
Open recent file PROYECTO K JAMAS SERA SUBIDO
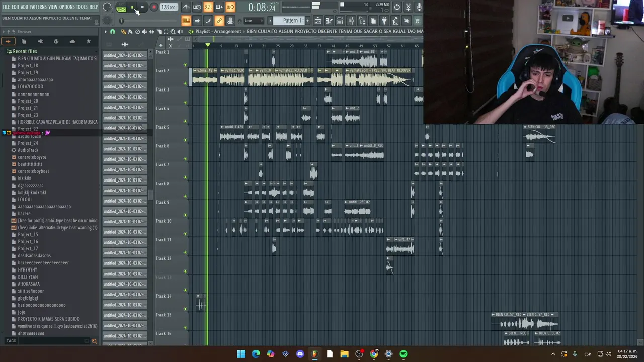click(x=48, y=319)
